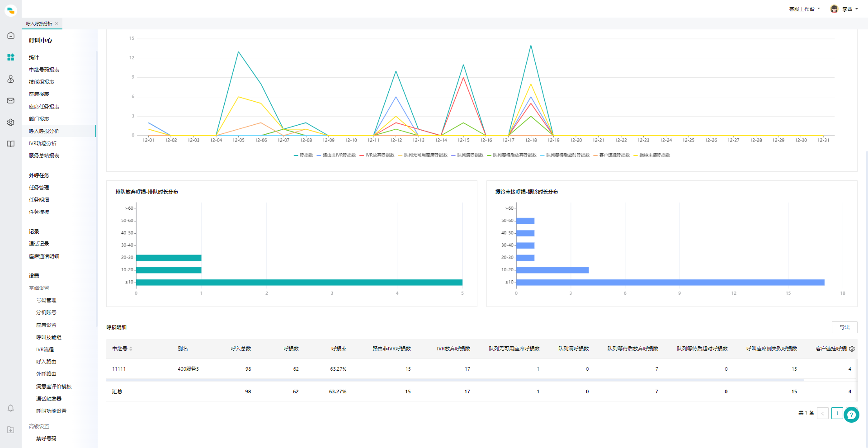
Task: Toggle 队列等待后放弃呼损数 legend series
Action: click(512, 155)
